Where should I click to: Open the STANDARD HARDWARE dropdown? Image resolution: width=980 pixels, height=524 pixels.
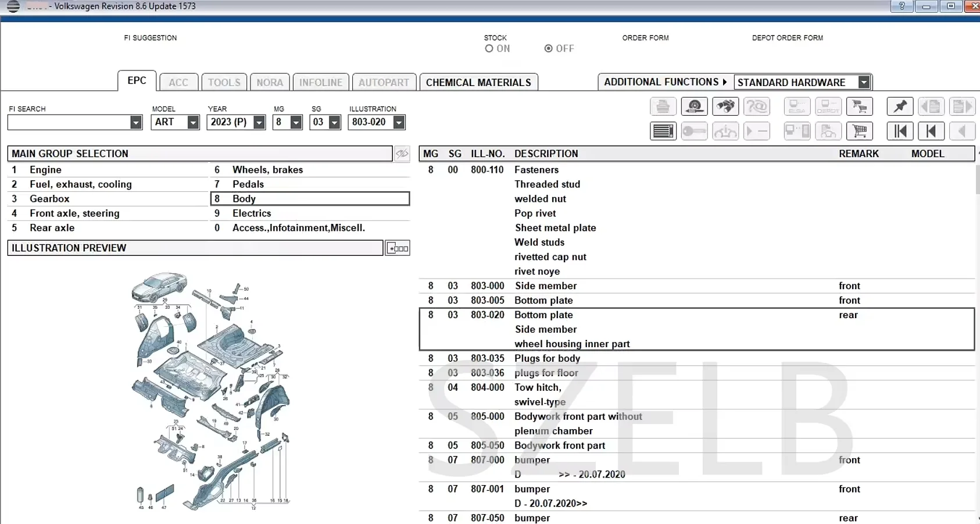(864, 83)
